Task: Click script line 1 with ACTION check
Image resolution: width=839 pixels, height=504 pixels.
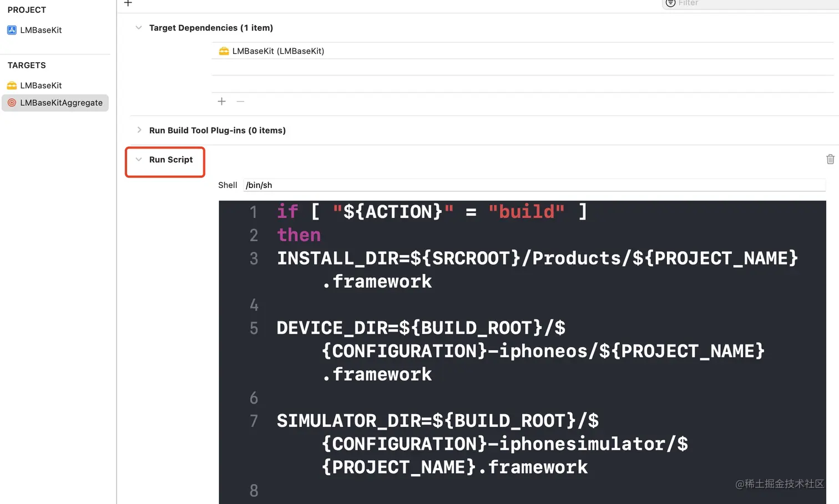Action: (x=432, y=212)
